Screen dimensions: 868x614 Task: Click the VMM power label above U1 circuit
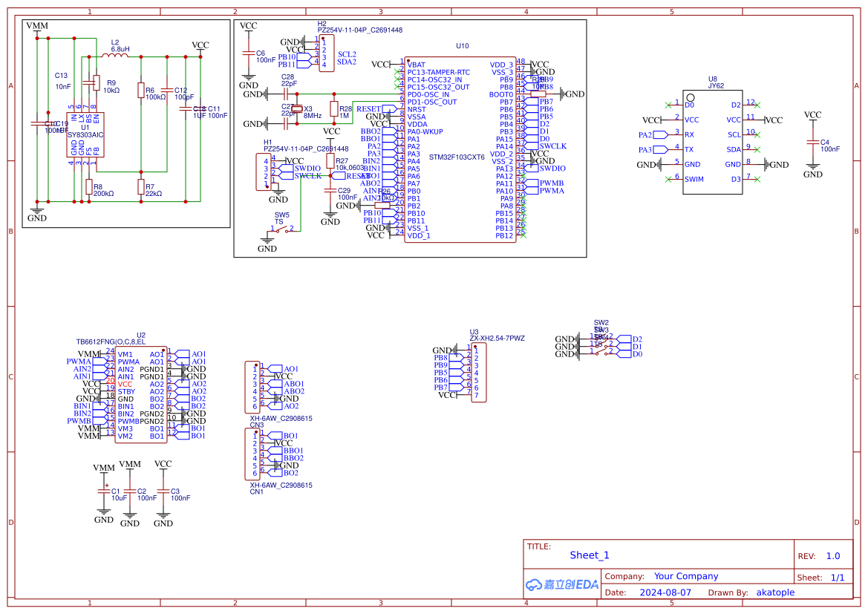coord(37,25)
